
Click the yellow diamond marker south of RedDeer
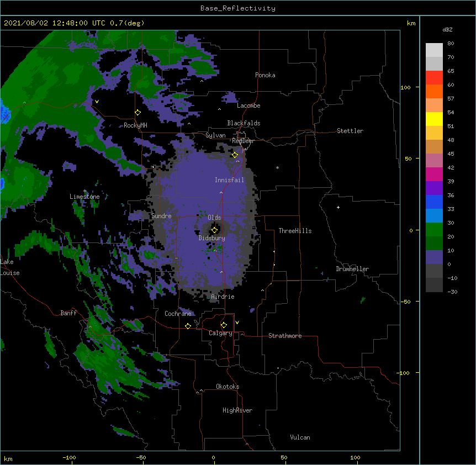[235, 155]
